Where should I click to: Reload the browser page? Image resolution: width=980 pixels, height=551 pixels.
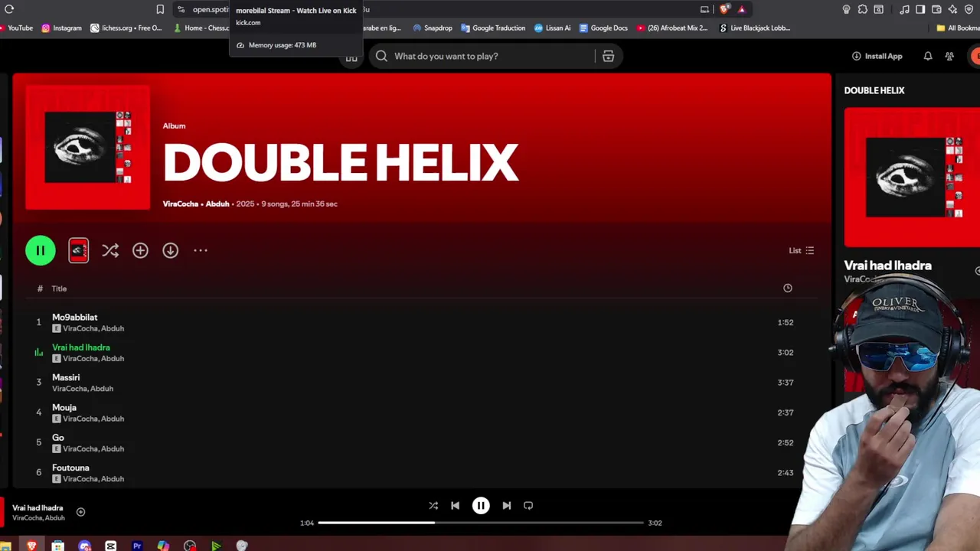coord(9,9)
